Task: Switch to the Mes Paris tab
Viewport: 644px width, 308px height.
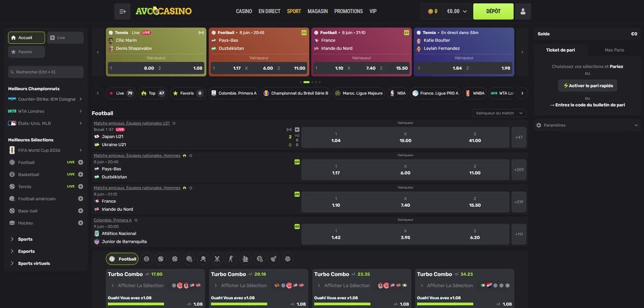Action: 614,50
